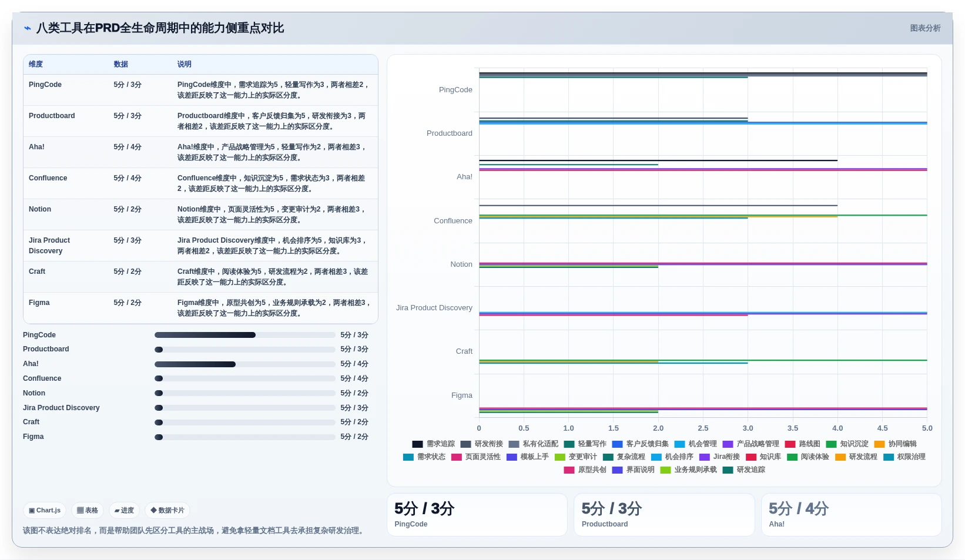Click the blue spark icon beside the title
Screen dimensions: 965x560
(28, 28)
